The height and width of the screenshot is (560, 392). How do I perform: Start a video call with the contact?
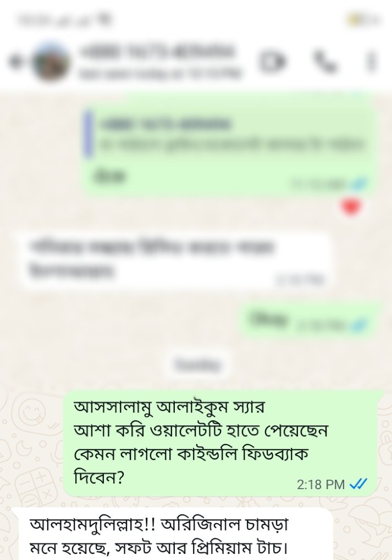tap(273, 61)
